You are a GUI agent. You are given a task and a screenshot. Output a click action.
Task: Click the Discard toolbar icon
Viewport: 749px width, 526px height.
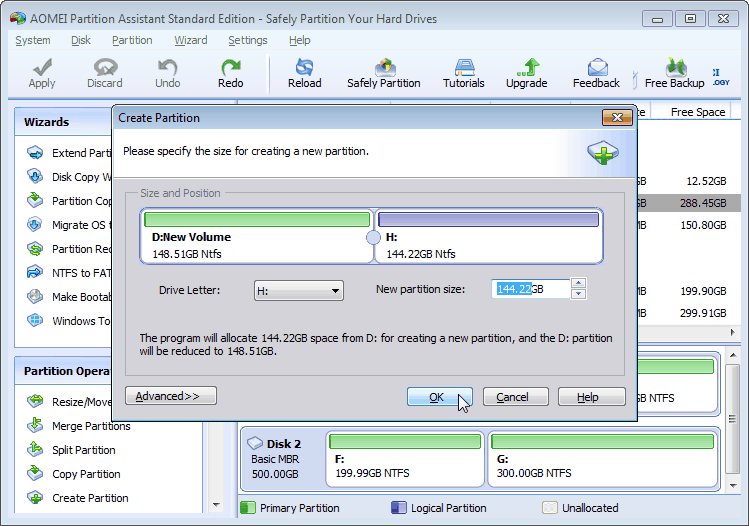point(105,67)
